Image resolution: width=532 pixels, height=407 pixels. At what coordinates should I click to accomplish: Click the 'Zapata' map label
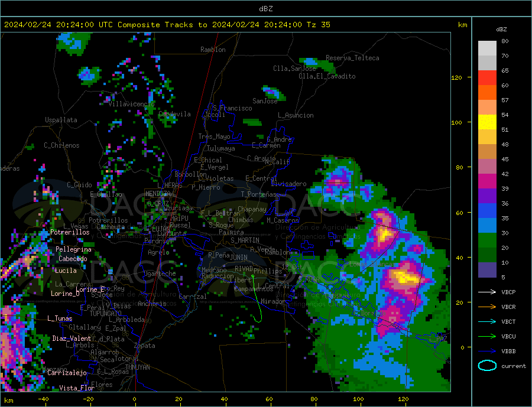(145, 346)
